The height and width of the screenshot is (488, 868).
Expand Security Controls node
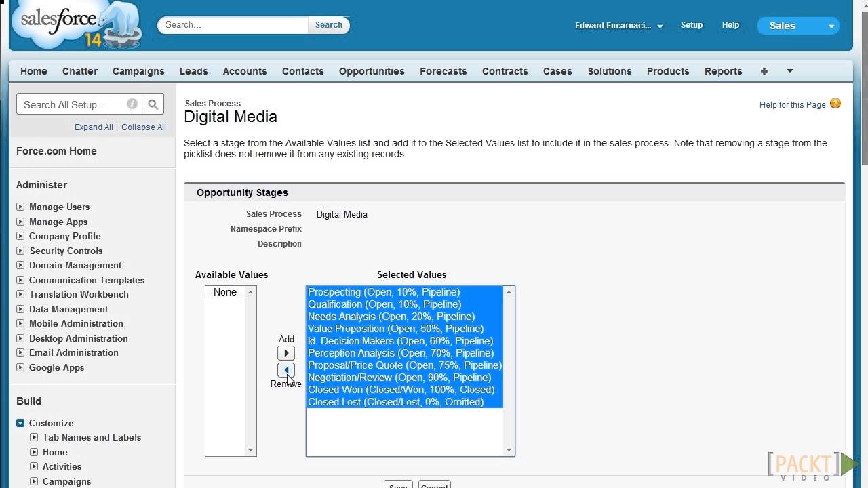coord(20,251)
